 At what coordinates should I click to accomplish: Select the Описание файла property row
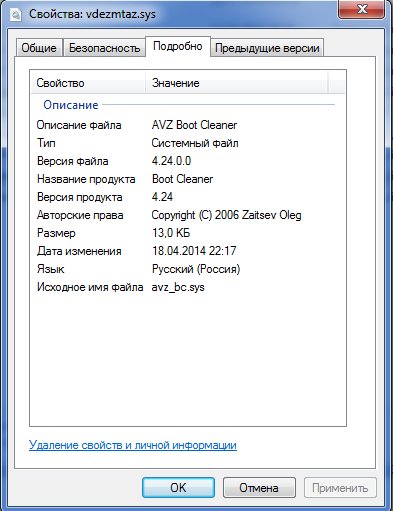pyautogui.click(x=188, y=125)
